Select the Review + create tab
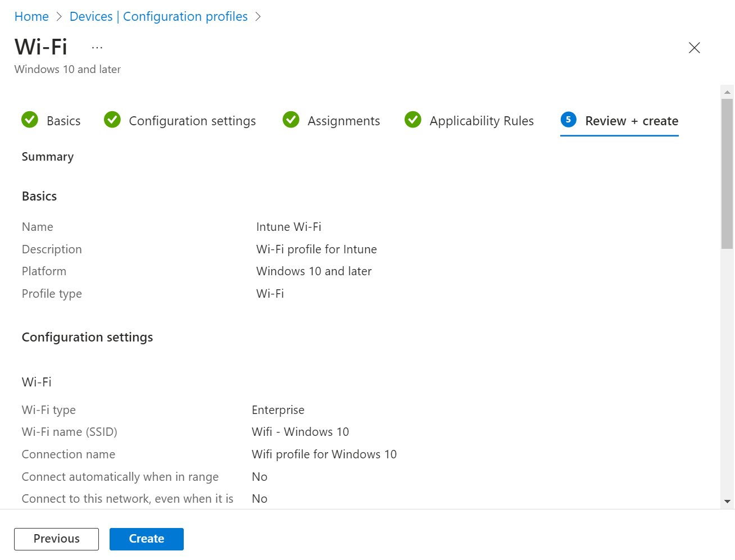The image size is (735, 560). 631,121
